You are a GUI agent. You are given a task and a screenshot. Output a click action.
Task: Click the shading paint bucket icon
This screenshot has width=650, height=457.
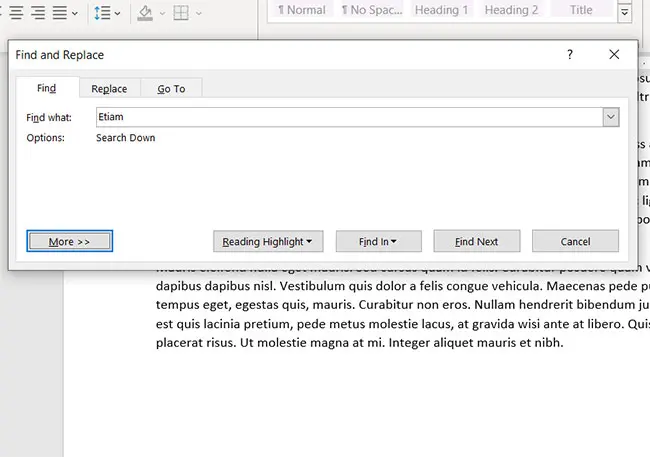pos(145,13)
